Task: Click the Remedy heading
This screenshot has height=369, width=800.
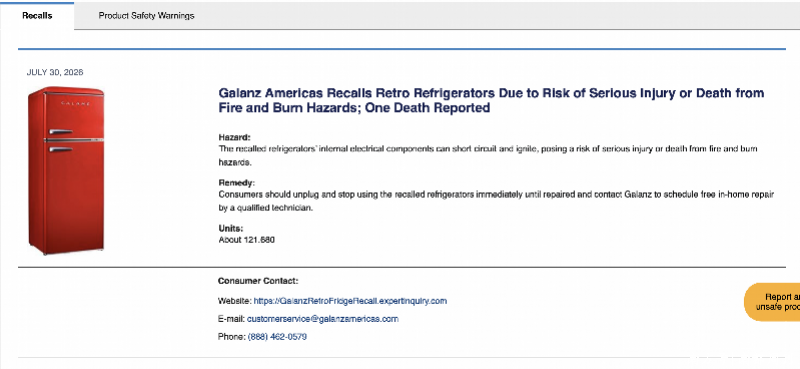Action: tap(237, 183)
